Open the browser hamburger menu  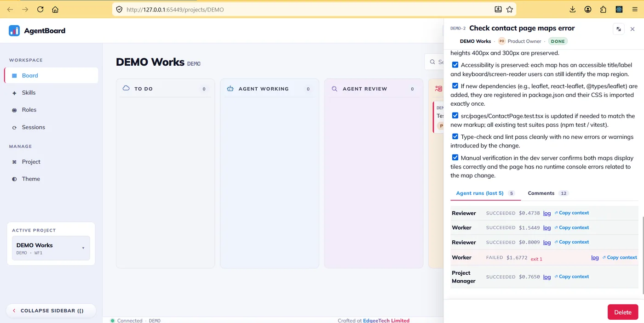click(x=635, y=9)
